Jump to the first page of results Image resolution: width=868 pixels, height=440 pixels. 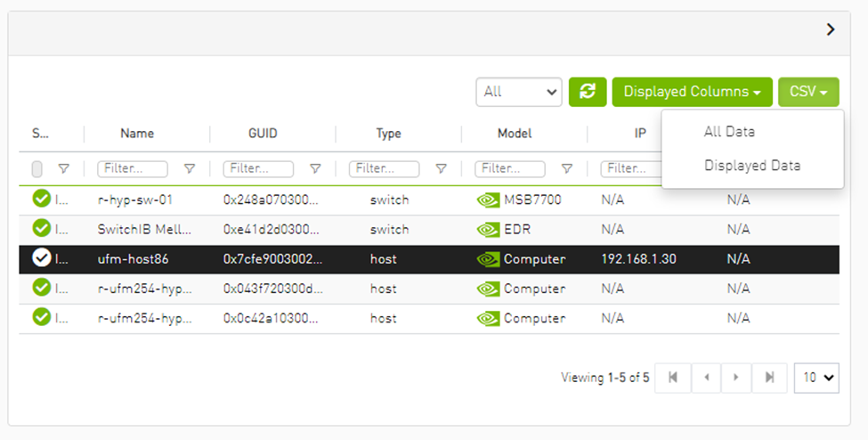coord(673,378)
